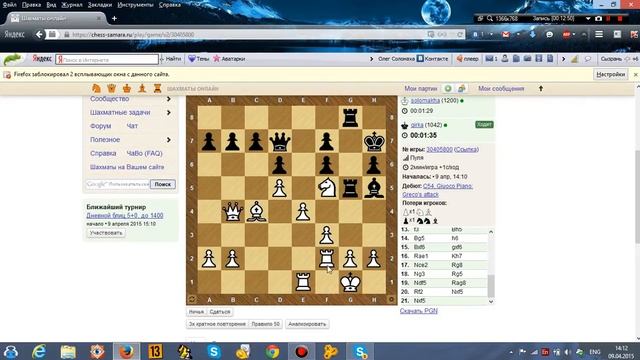
Task: Click the Участвовать tournament button
Action: tap(106, 233)
